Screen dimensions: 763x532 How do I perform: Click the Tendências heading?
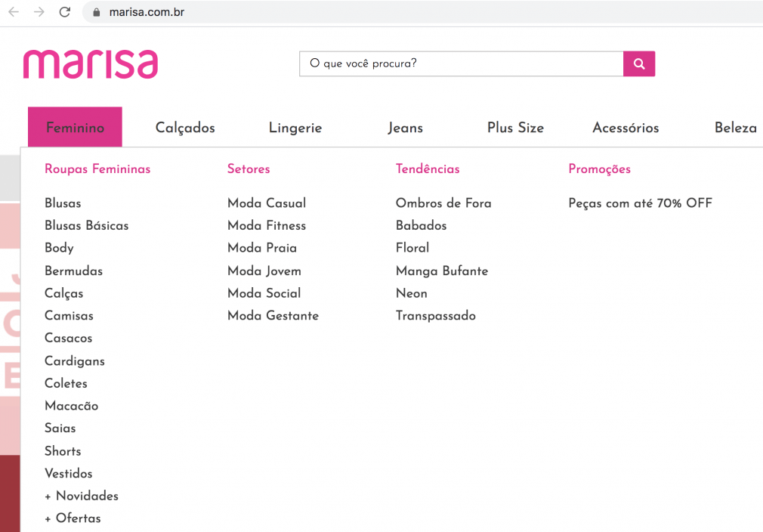[428, 169]
